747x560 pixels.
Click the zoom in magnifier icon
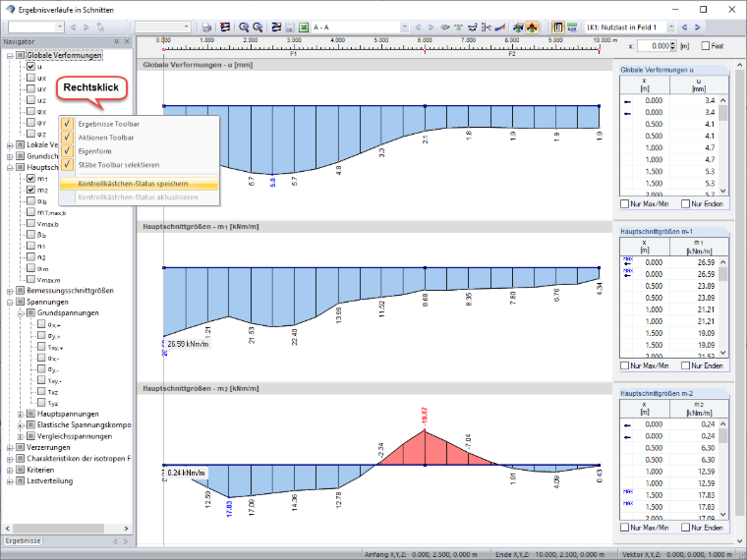pos(244,28)
